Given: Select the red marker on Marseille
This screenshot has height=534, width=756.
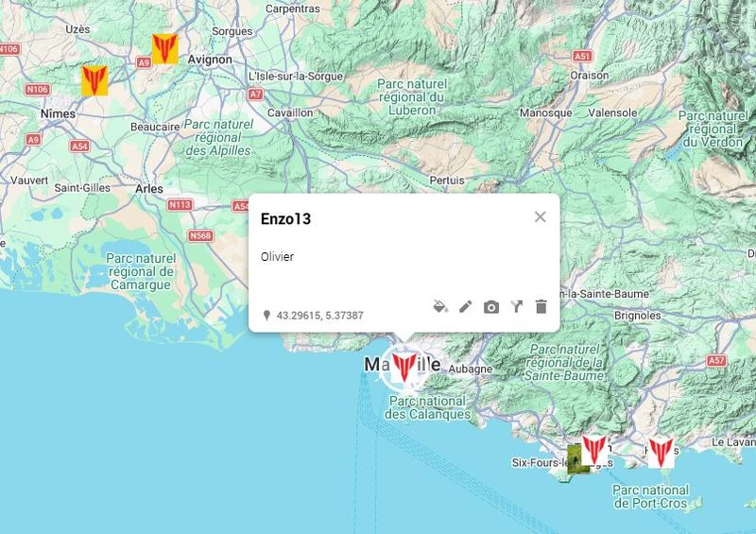Looking at the screenshot, I should click(x=404, y=368).
